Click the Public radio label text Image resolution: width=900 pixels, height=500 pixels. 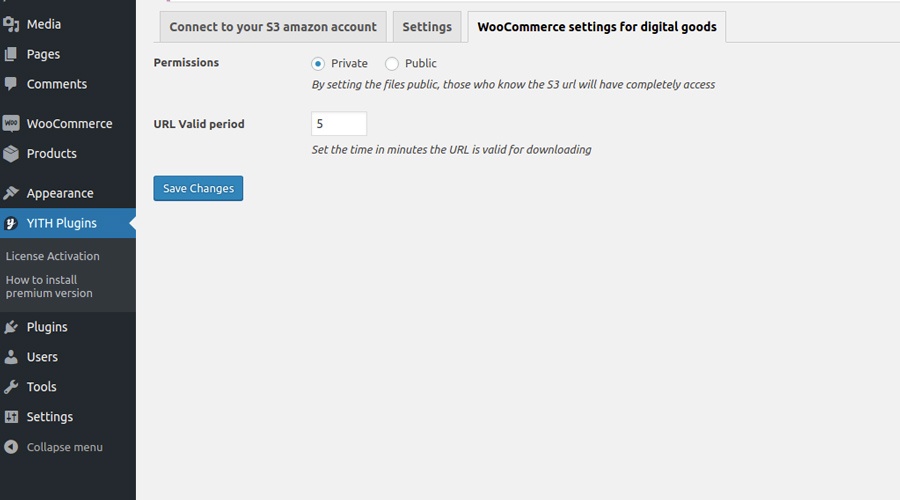[x=420, y=64]
